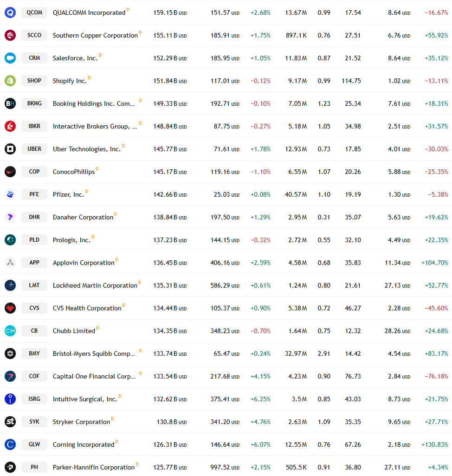
Task: Click Chubb's 28.26 USD EPS value
Action: tap(397, 331)
